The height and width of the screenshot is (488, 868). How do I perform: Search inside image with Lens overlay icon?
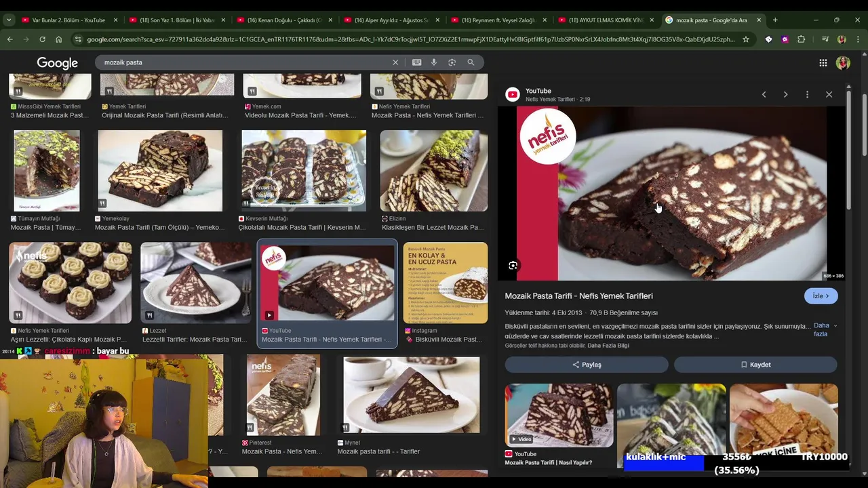(513, 266)
